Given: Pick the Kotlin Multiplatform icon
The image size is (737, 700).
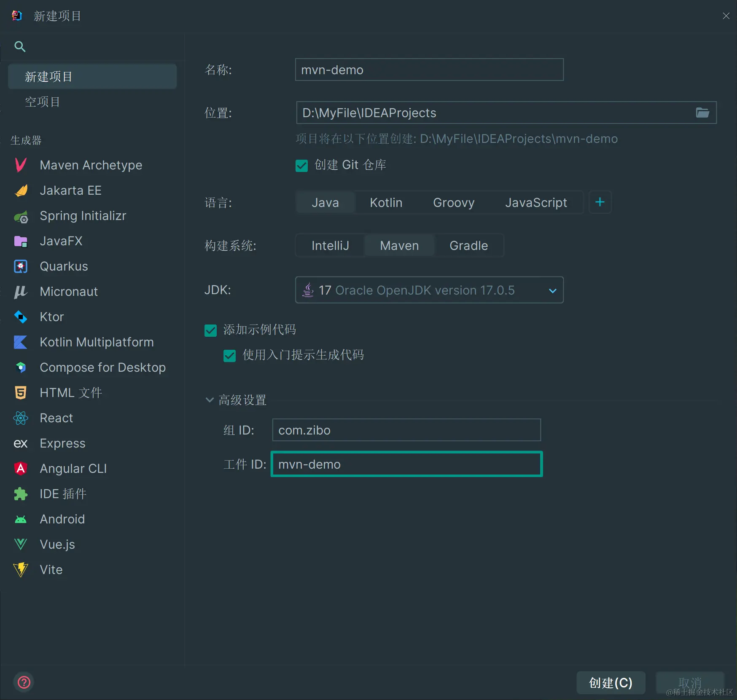Looking at the screenshot, I should point(21,342).
